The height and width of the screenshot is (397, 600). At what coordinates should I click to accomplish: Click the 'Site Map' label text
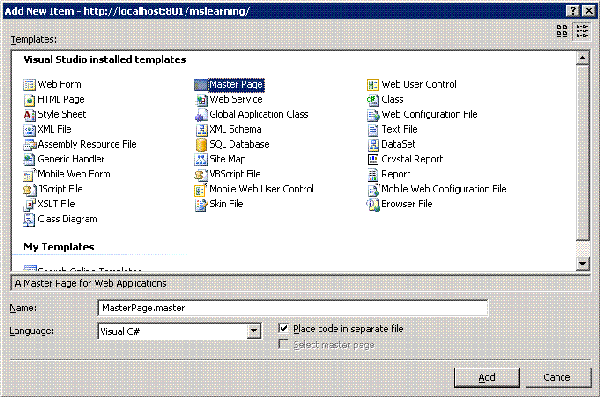227,159
